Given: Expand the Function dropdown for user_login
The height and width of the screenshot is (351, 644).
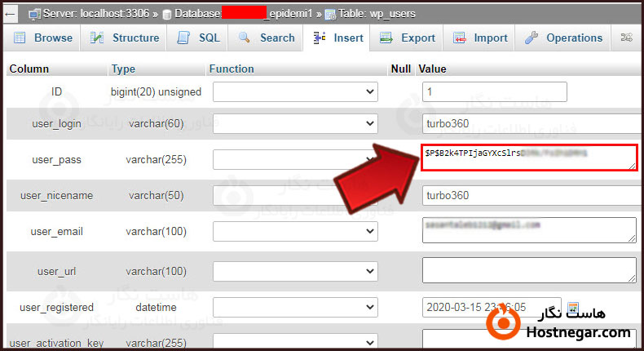Looking at the screenshot, I should 295,123.
